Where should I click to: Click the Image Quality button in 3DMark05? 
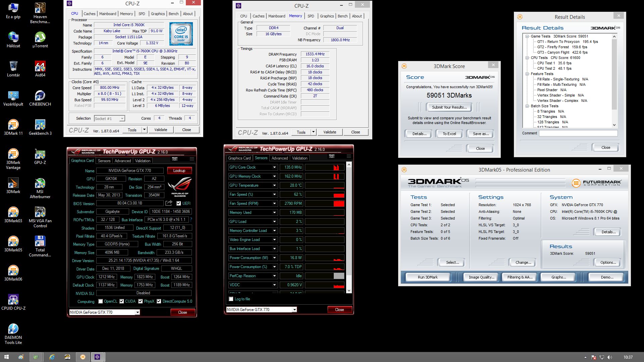pos(481,277)
